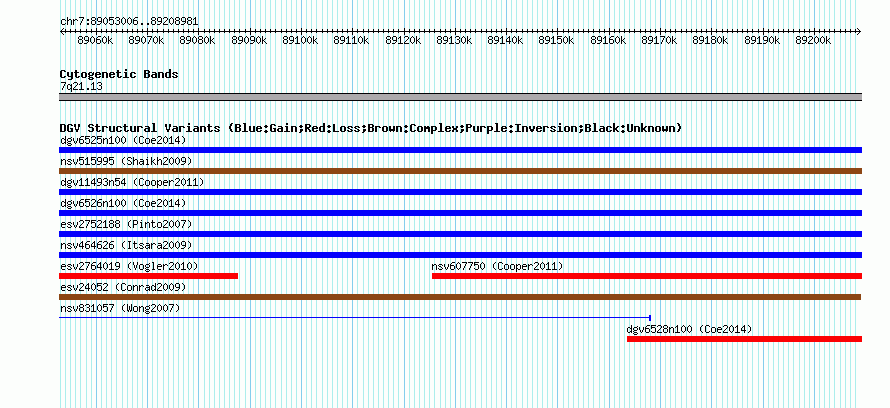Select the esv2764019 red loss bar

(148, 276)
